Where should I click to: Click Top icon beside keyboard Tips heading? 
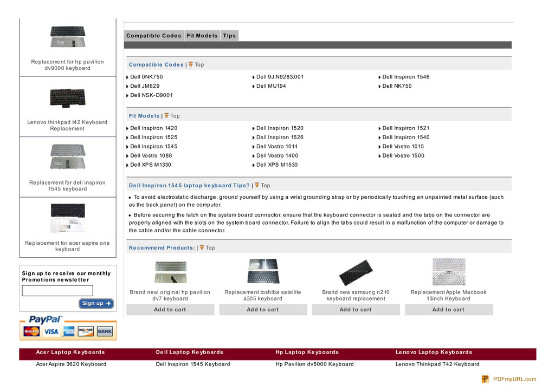(257, 185)
